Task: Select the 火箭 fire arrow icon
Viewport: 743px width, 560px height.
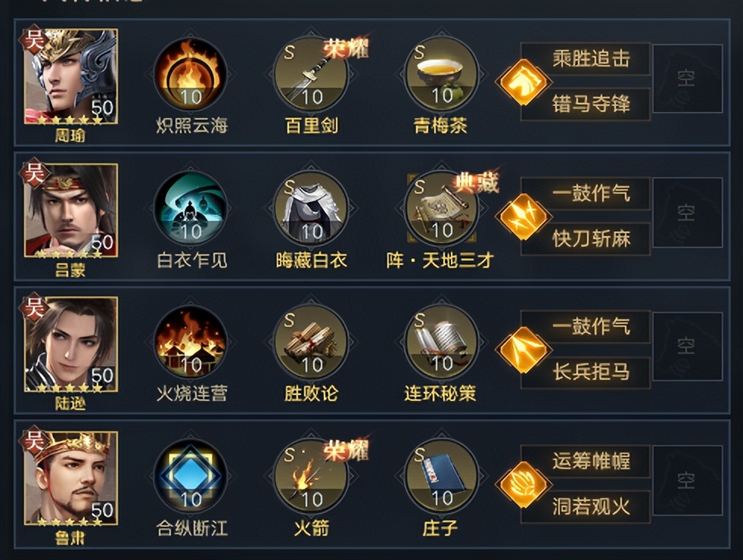Action: click(311, 477)
